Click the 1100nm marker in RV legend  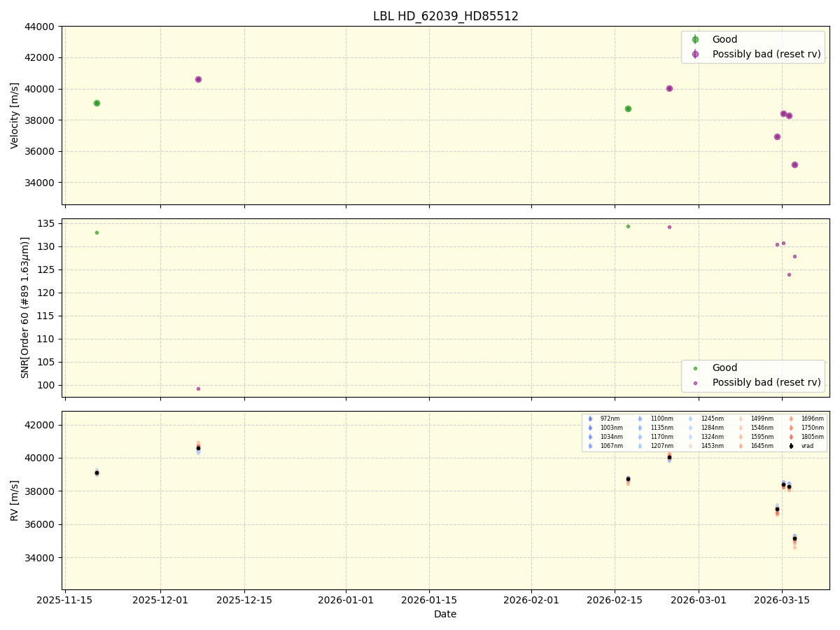coord(641,419)
